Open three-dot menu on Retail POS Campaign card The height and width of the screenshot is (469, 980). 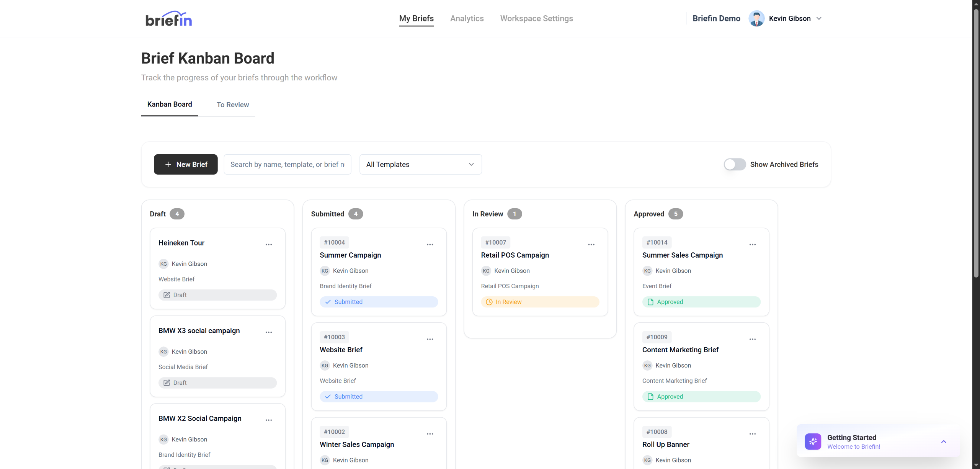click(x=591, y=244)
